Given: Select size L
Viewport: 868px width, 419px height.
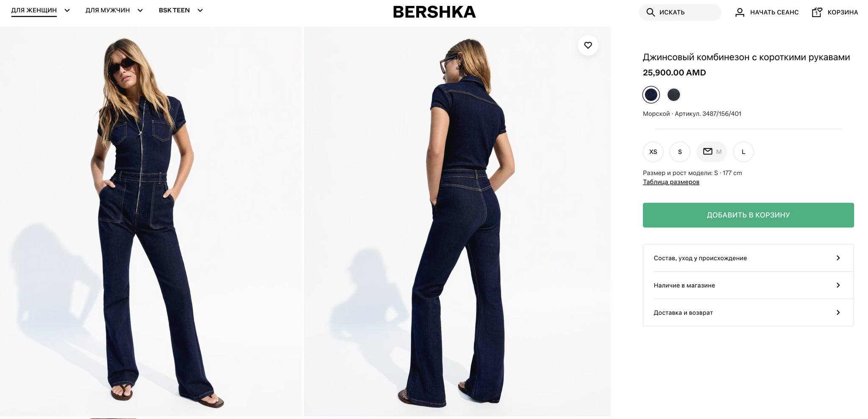Looking at the screenshot, I should coord(743,152).
